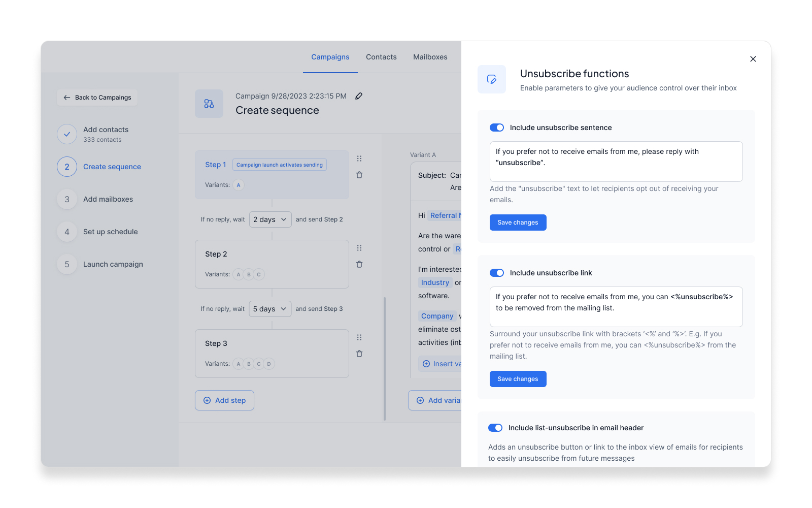Click the number 5 circle for Launch campaign
This screenshot has height=508, width=812.
point(67,264)
